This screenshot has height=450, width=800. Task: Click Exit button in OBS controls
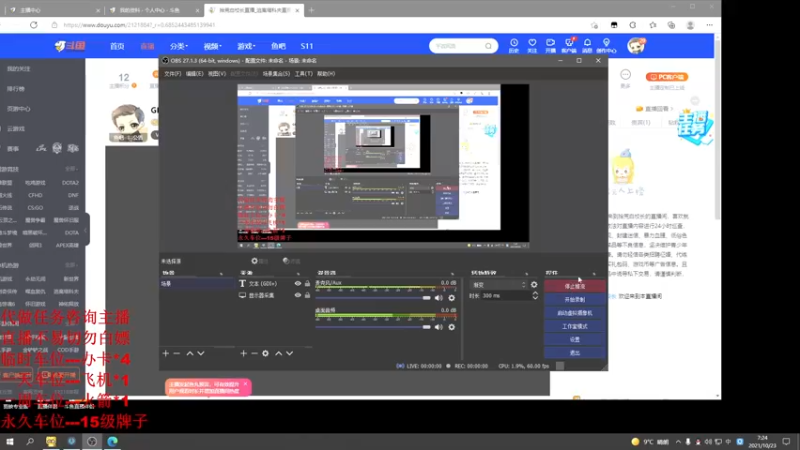click(x=574, y=353)
